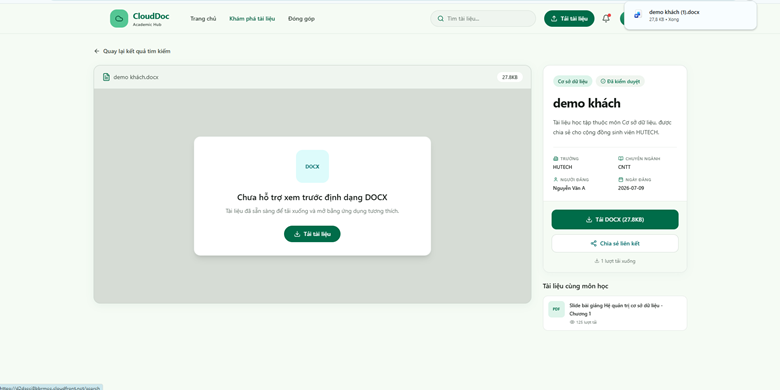The height and width of the screenshot is (390, 780).
Task: Click Chưa hỗ trợ xem trước định dạng DOCX message
Action: pyautogui.click(x=312, y=197)
